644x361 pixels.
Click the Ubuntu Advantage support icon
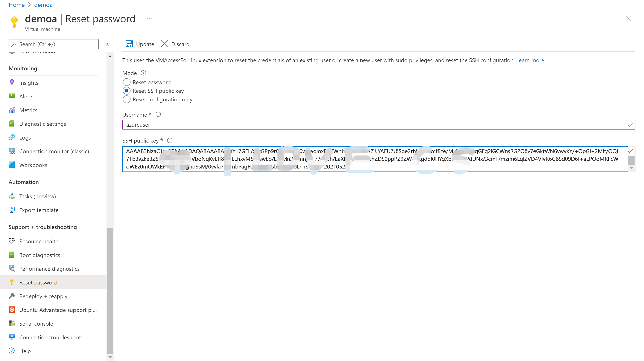point(12,310)
